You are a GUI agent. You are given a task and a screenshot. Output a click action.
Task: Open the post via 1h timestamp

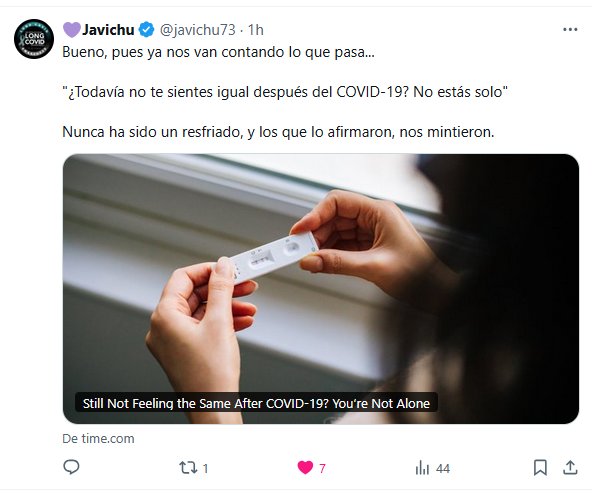pos(256,30)
